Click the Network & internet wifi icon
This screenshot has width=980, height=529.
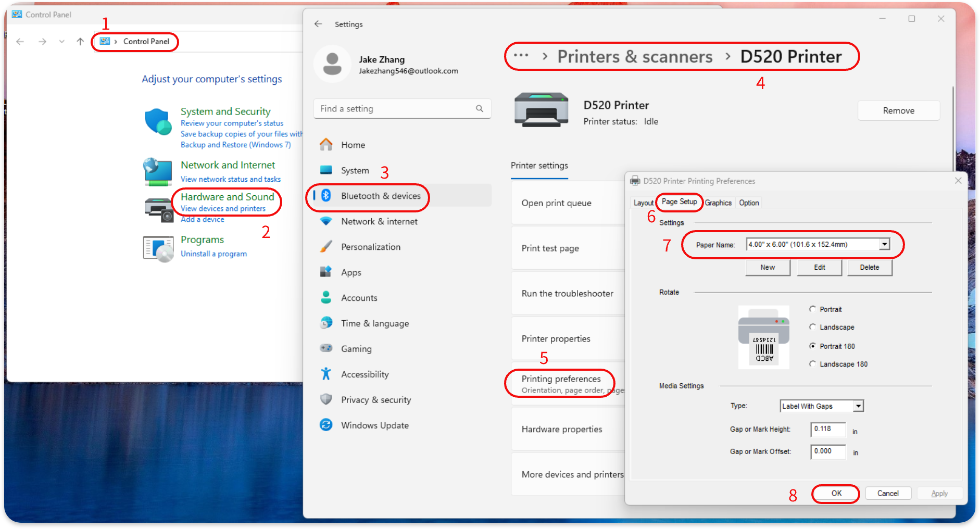pos(326,221)
